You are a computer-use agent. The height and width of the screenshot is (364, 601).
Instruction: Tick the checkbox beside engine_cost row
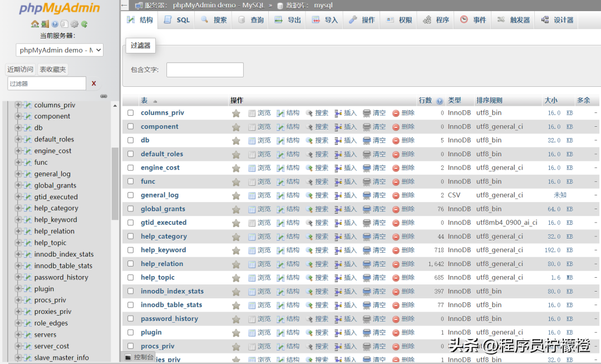[131, 168]
